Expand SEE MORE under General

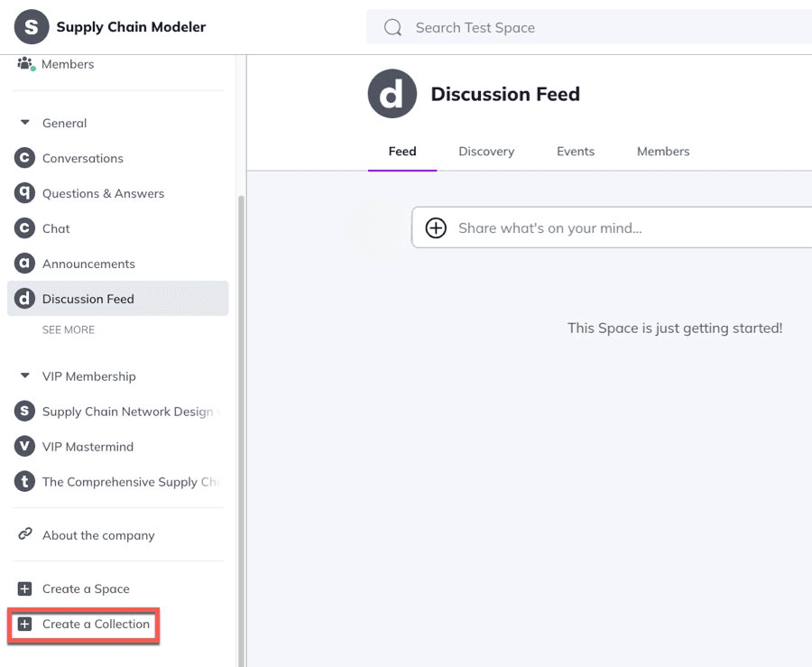69,330
